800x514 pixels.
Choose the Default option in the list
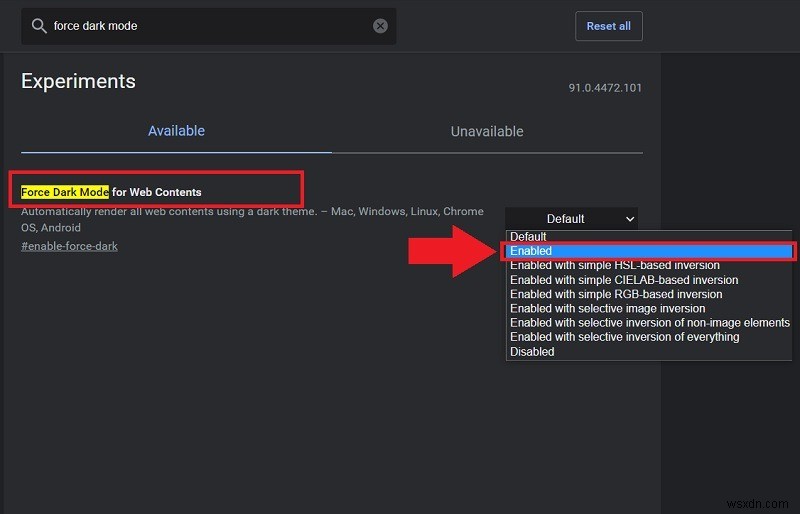pyautogui.click(x=529, y=237)
